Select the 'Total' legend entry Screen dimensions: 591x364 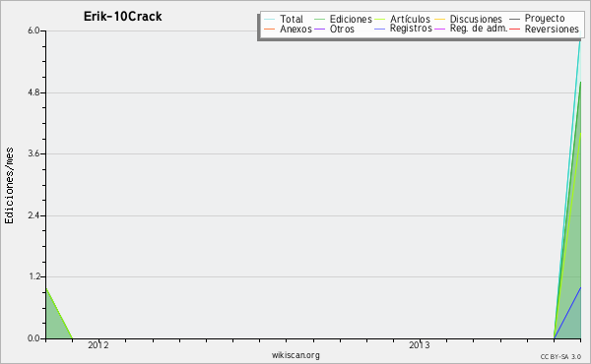(x=292, y=19)
